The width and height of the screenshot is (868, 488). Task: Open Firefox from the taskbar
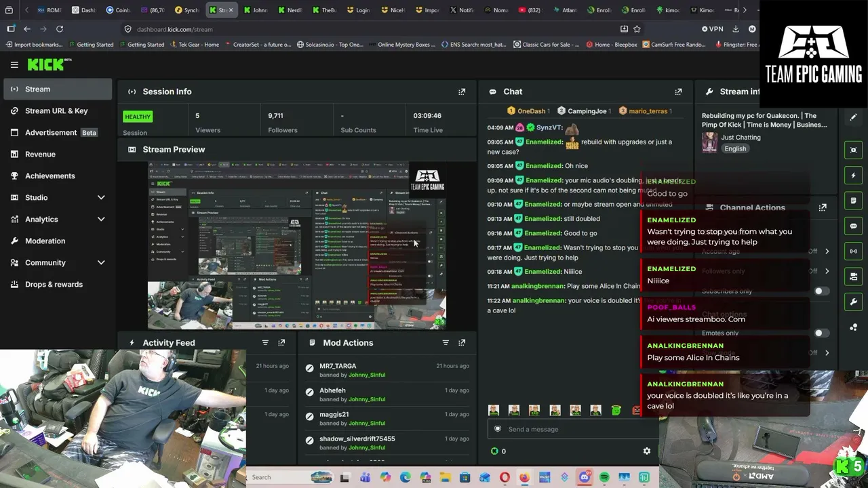(x=524, y=477)
